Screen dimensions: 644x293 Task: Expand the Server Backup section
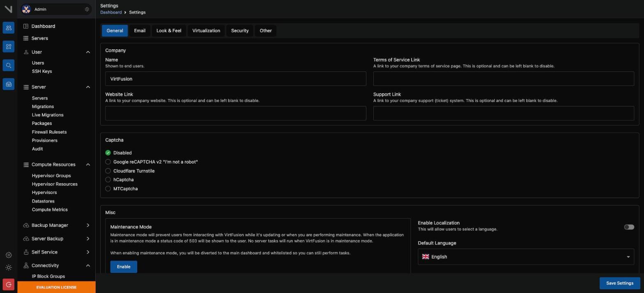(x=88, y=239)
